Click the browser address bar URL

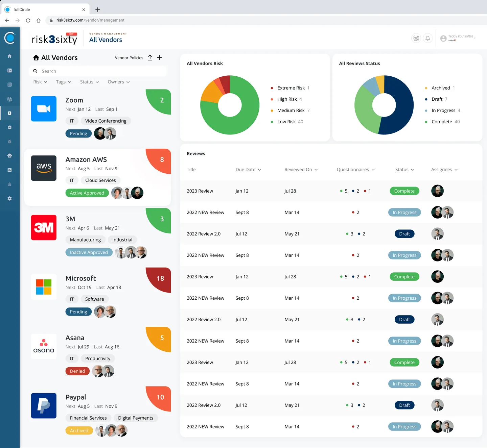tap(90, 20)
